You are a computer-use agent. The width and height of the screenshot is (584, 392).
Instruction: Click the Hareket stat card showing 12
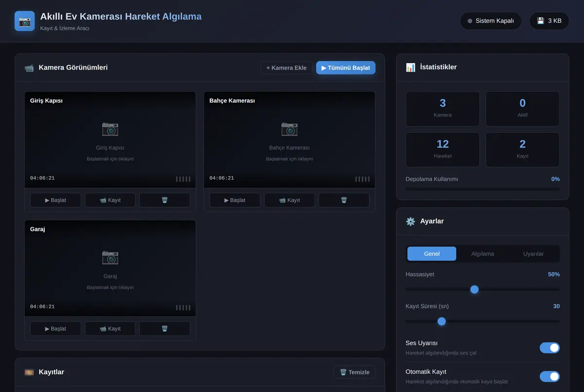442,150
